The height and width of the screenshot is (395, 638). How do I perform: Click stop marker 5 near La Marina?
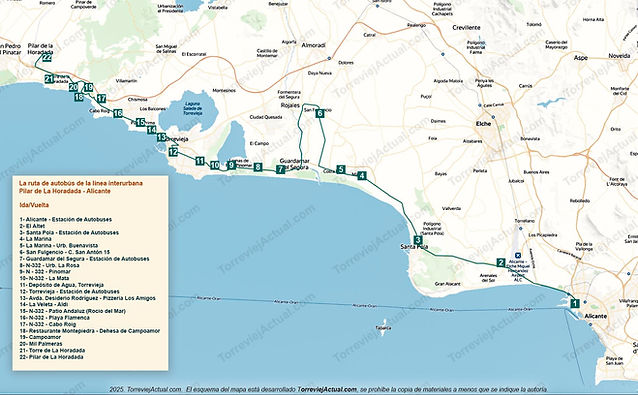click(341, 170)
